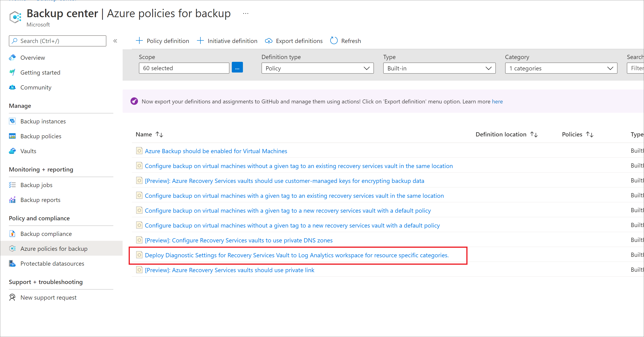This screenshot has width=644, height=337.
Task: Click the Backup Center overview icon
Action: [12, 57]
